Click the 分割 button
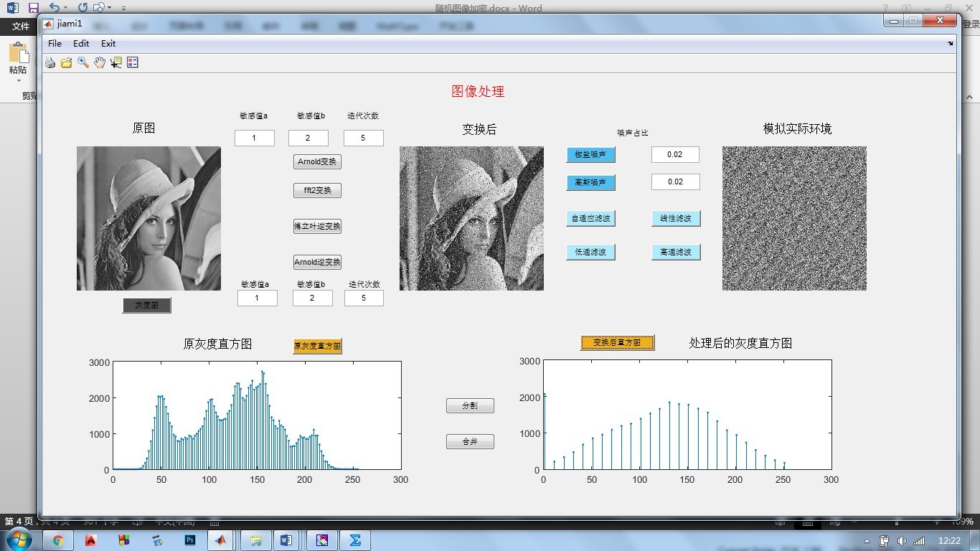Screen dimensions: 980x551 (x=470, y=405)
